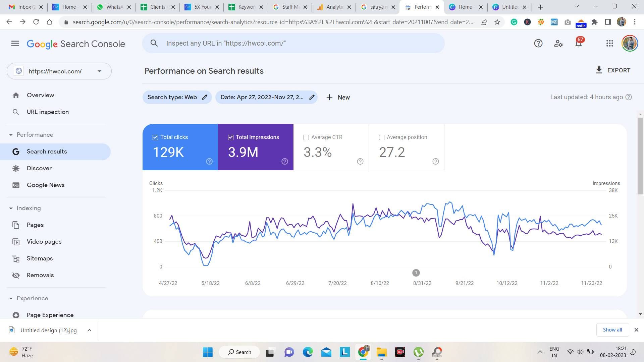Open a new browser tab
The width and height of the screenshot is (644, 362).
(540, 7)
